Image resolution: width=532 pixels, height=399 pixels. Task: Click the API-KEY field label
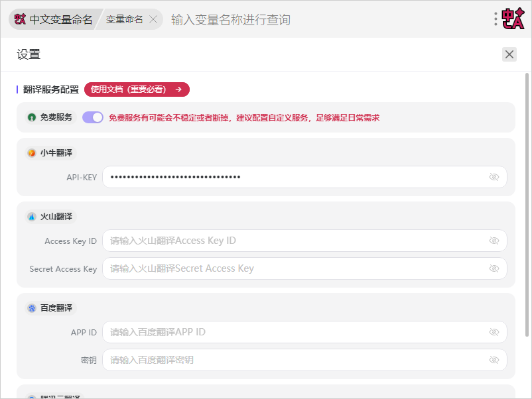coord(82,177)
